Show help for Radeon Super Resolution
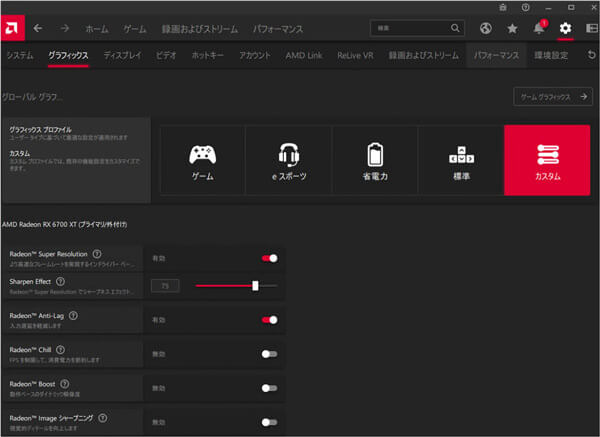The height and width of the screenshot is (437, 600). (x=97, y=254)
